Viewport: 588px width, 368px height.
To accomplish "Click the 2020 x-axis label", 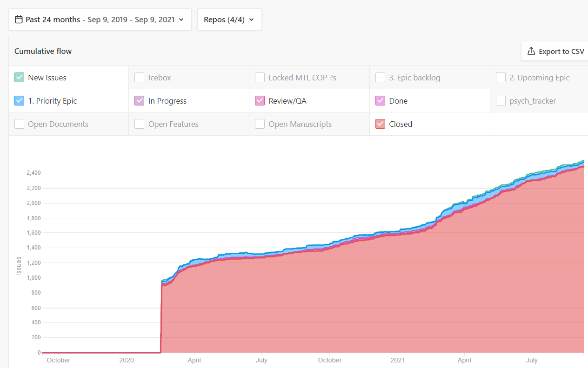I will (x=127, y=360).
